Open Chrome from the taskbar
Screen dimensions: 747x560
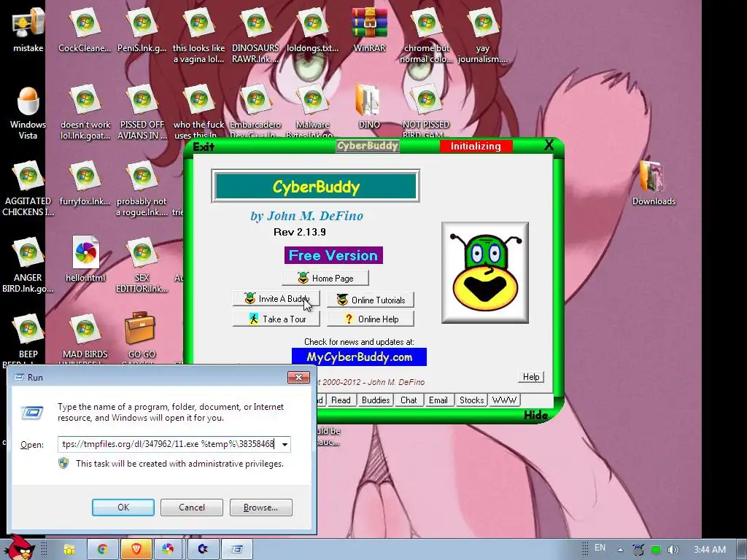pos(102,550)
